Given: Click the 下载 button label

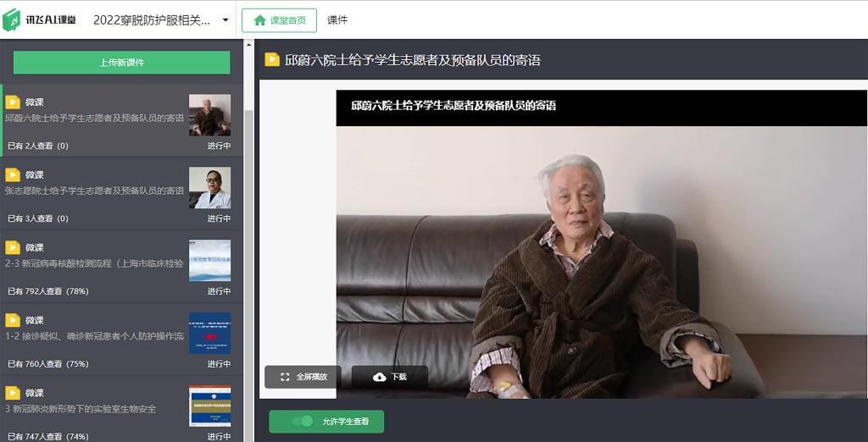Looking at the screenshot, I should click(398, 377).
